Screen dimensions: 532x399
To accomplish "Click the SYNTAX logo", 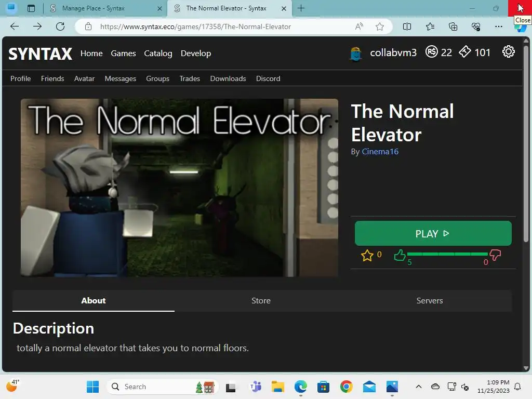I will tap(40, 54).
